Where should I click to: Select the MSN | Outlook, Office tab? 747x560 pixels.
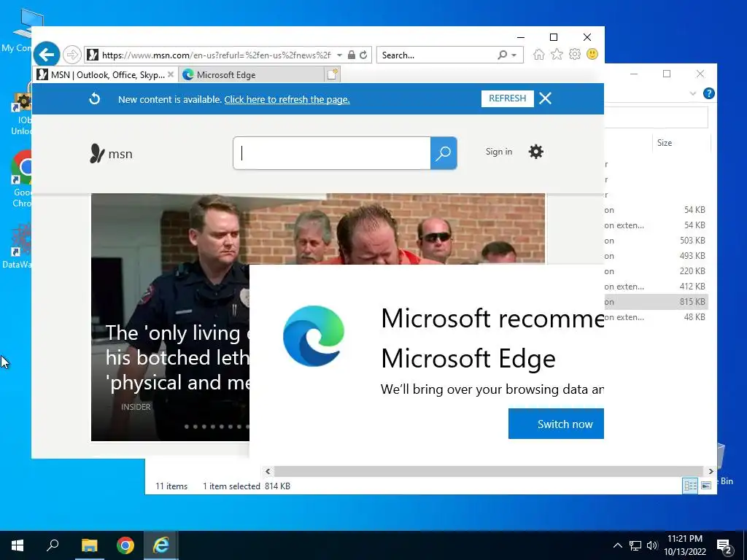click(106, 75)
